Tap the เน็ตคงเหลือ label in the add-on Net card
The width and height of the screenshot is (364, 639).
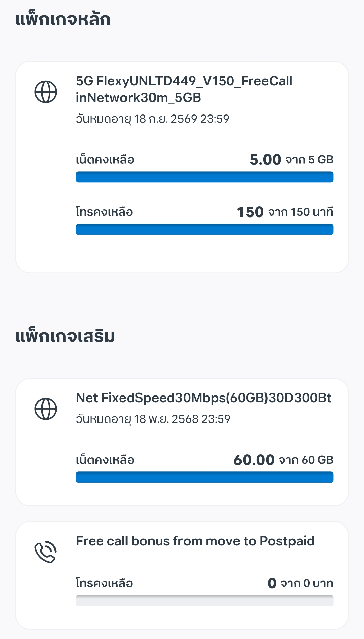[x=105, y=460]
